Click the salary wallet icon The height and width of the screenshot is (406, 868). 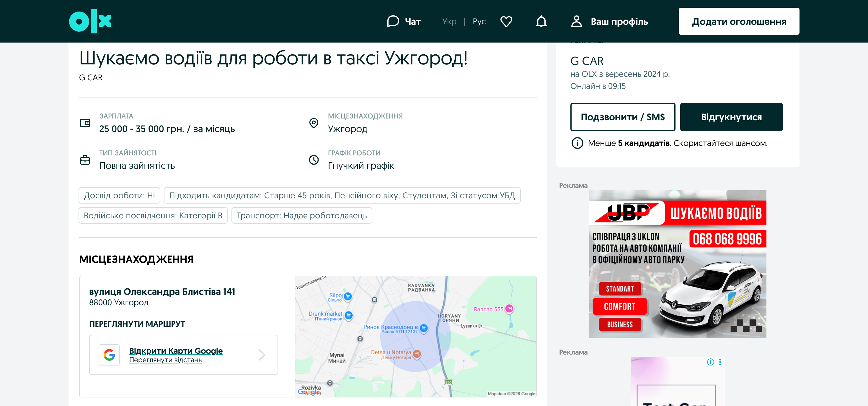(x=85, y=123)
